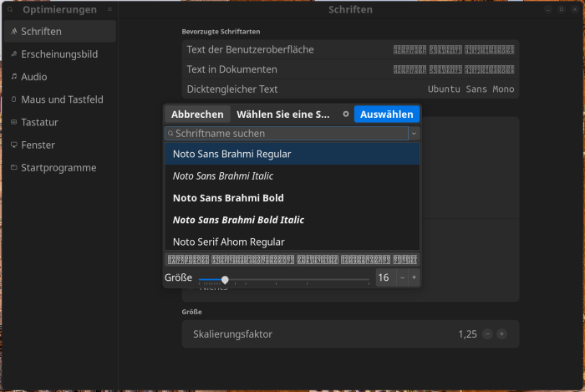Click the Größe font size slider
This screenshot has width=585, height=392.
point(284,279)
